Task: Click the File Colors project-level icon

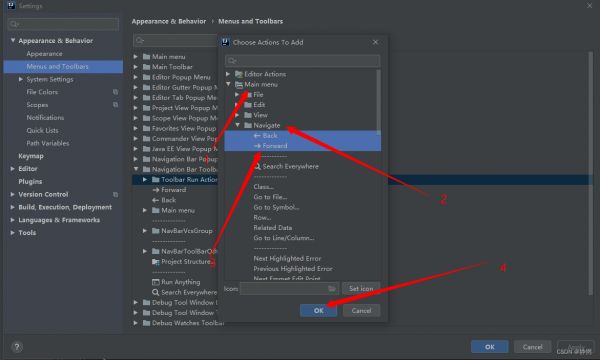Action: pos(115,92)
